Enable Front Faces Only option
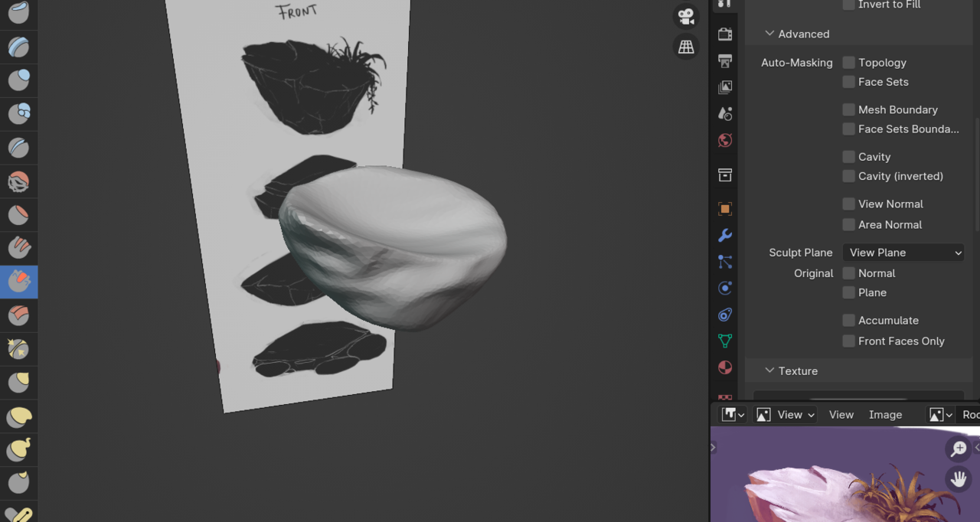 click(848, 341)
